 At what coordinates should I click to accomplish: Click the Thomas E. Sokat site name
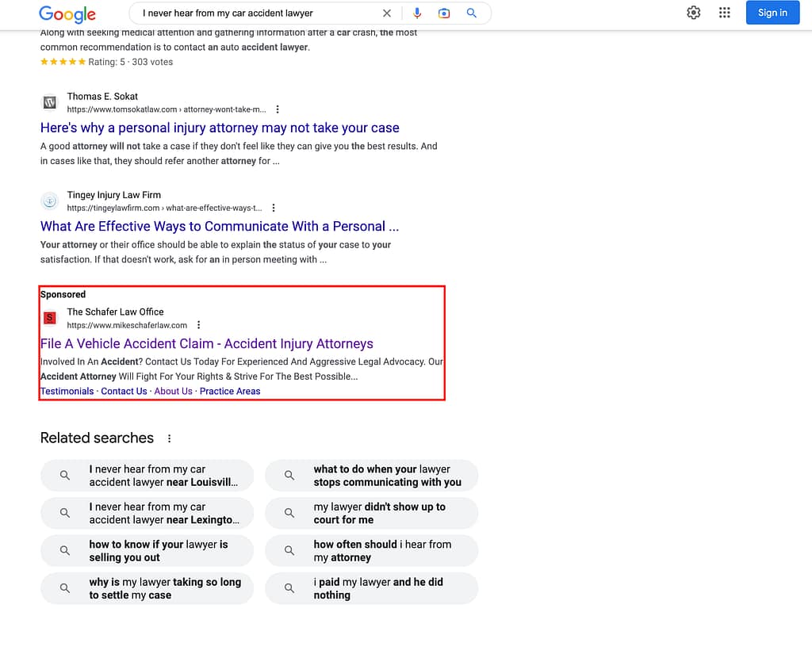[x=102, y=96]
